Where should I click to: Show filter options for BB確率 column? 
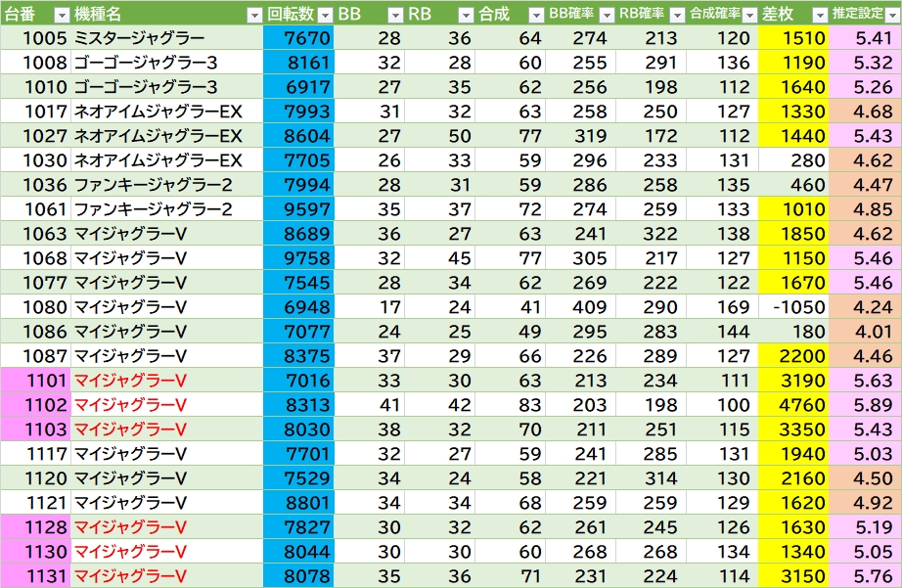(x=607, y=15)
